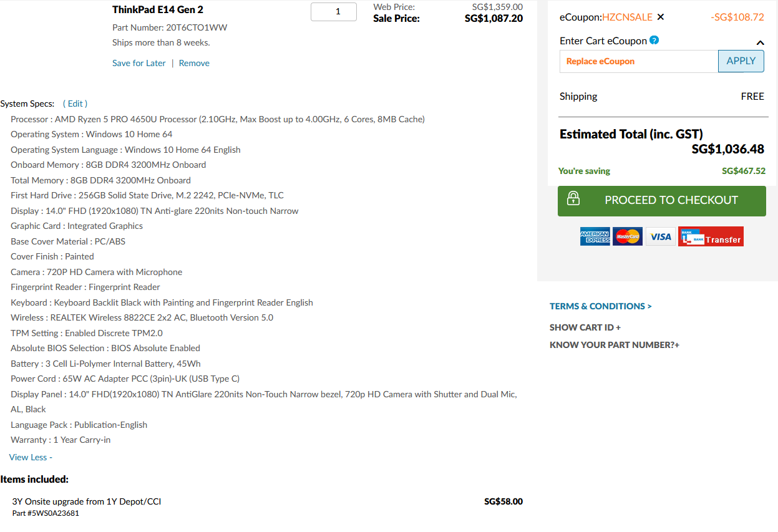The image size is (778, 532).
Task: Edit the system specs
Action: [75, 104]
